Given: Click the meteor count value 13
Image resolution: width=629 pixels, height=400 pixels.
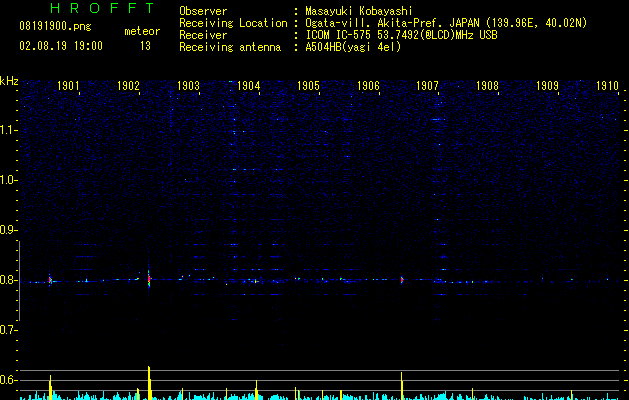Looking at the screenshot, I should coord(145,46).
